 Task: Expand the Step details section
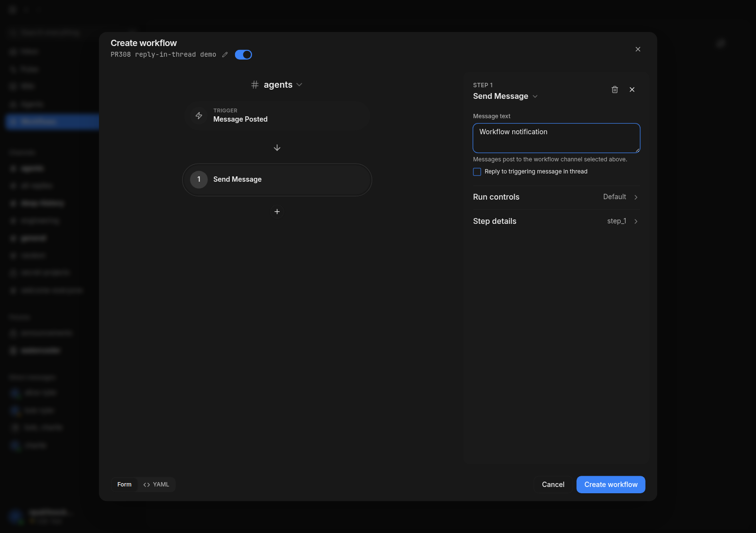(x=556, y=221)
